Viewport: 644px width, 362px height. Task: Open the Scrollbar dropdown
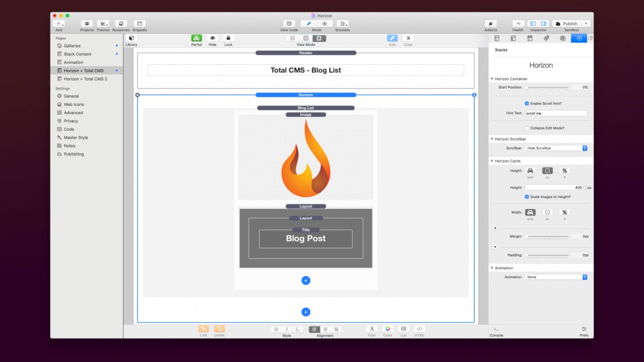pyautogui.click(x=557, y=148)
